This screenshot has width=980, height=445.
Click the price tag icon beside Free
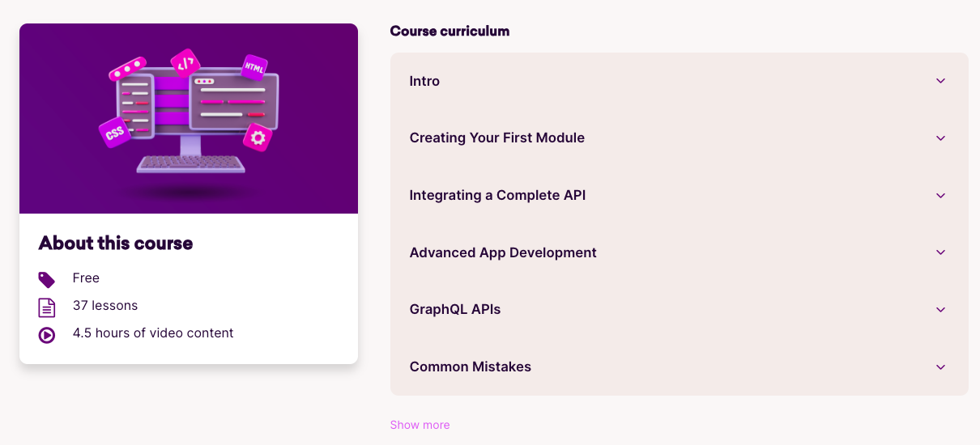47,280
